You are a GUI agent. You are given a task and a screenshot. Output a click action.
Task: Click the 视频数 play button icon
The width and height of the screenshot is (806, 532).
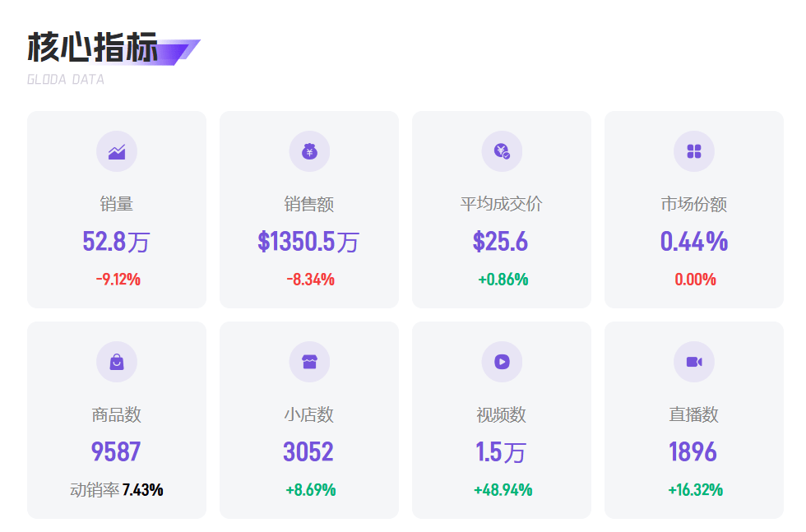[502, 362]
